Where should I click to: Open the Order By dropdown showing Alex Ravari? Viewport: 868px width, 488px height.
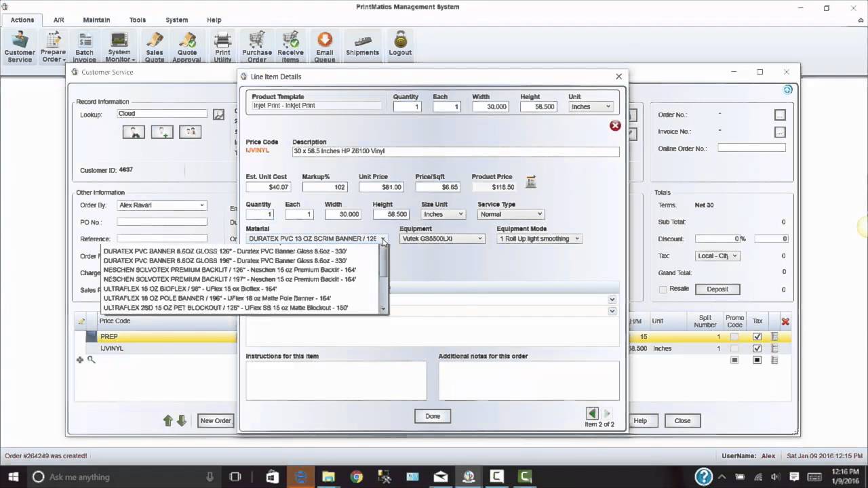161,205
